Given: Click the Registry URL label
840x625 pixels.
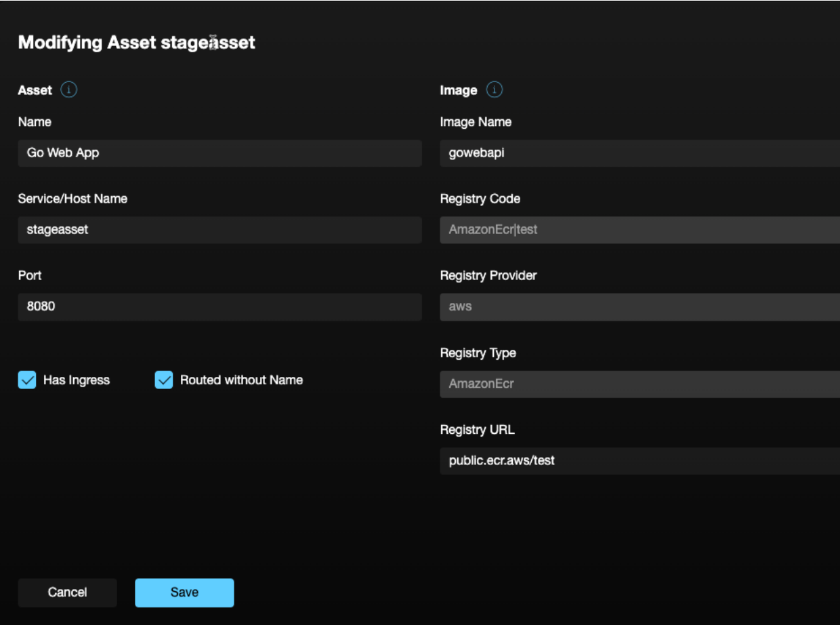Looking at the screenshot, I should [x=477, y=430].
